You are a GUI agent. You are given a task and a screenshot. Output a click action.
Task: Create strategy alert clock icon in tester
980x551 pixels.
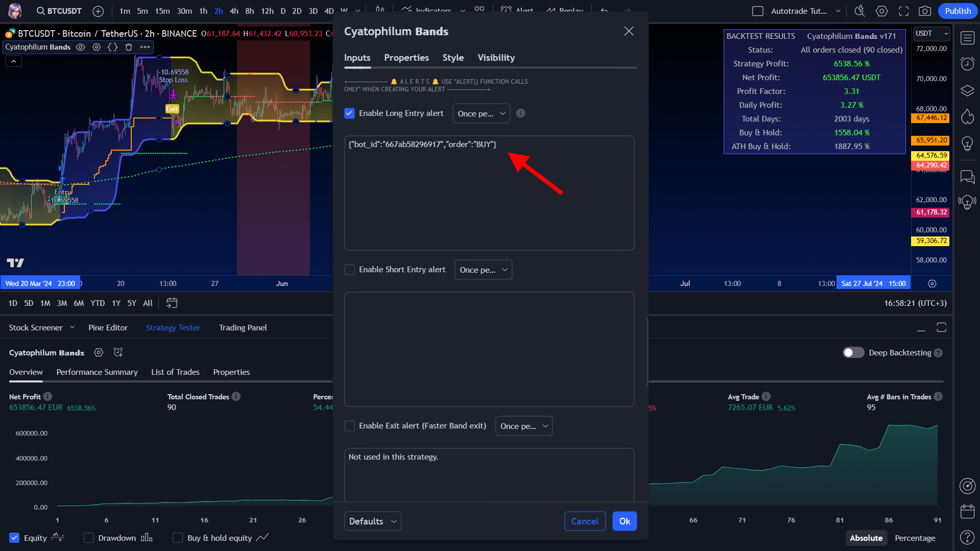pos(118,352)
